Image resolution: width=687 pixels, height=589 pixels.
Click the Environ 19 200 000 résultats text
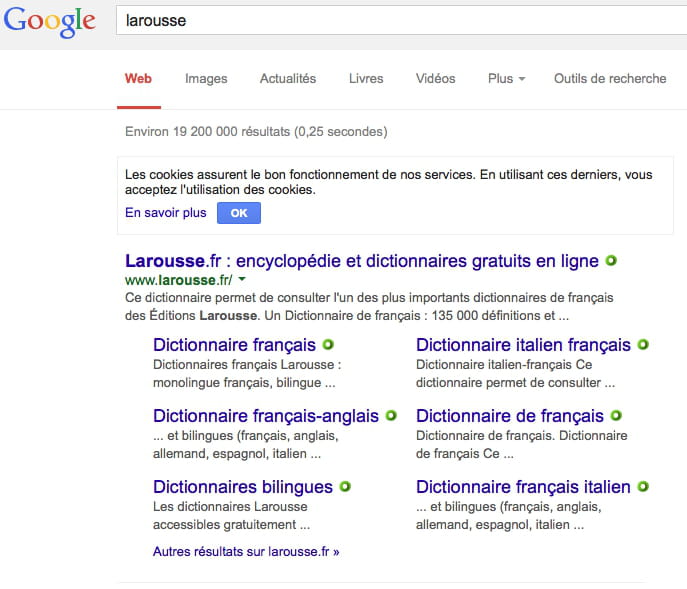[256, 131]
